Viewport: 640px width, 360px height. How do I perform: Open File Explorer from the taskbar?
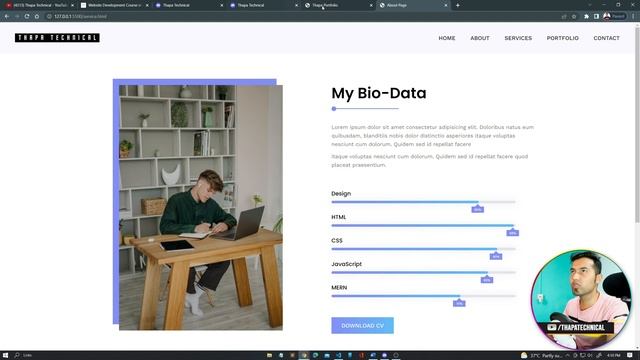tap(269, 356)
